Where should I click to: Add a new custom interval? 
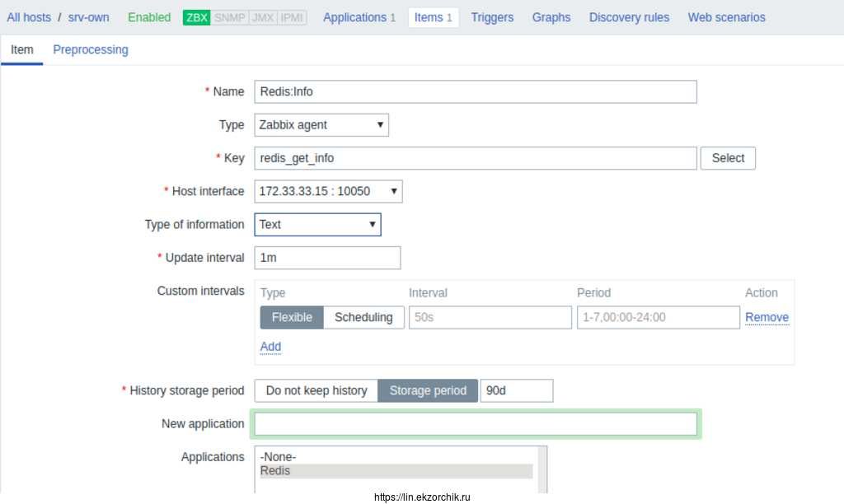270,347
